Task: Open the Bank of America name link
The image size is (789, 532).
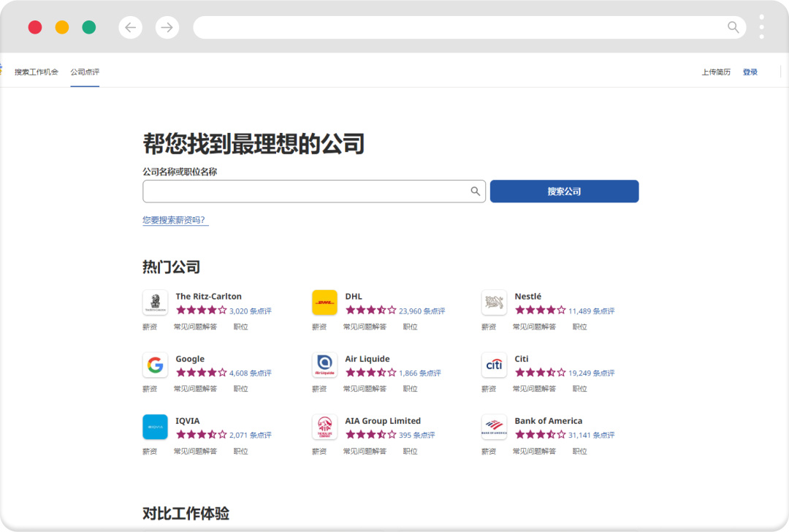Action: (549, 421)
